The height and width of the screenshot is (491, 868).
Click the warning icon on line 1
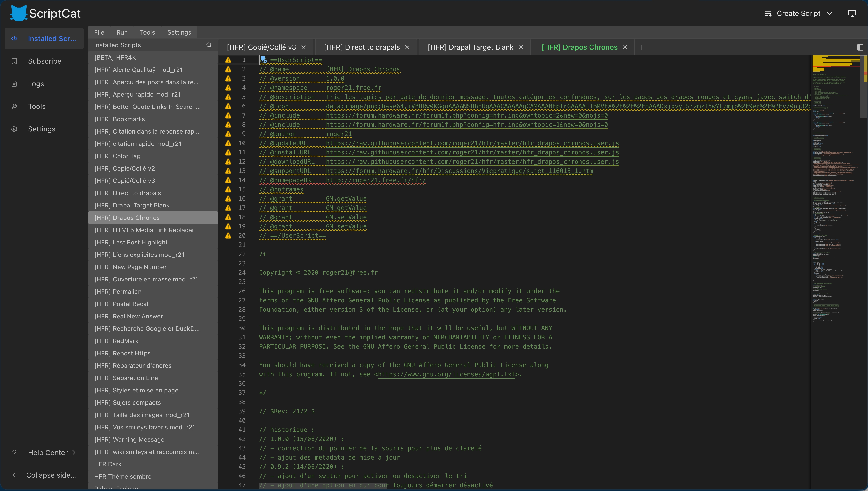click(x=228, y=60)
